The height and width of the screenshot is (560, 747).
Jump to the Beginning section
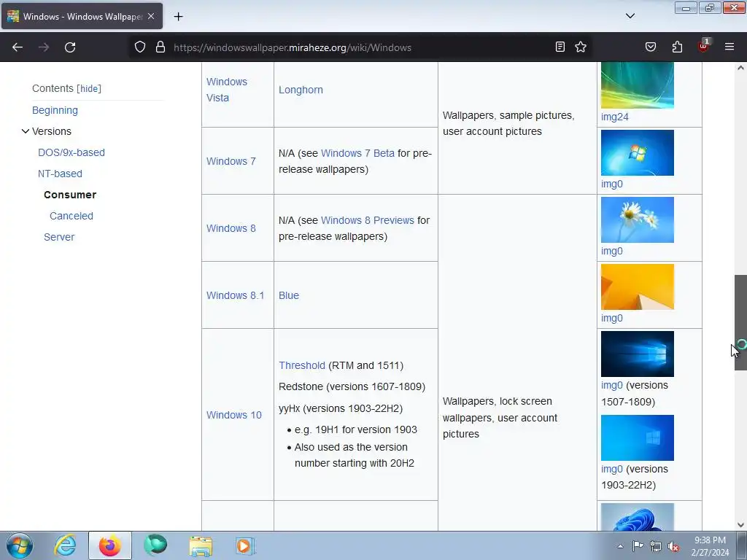click(x=55, y=110)
